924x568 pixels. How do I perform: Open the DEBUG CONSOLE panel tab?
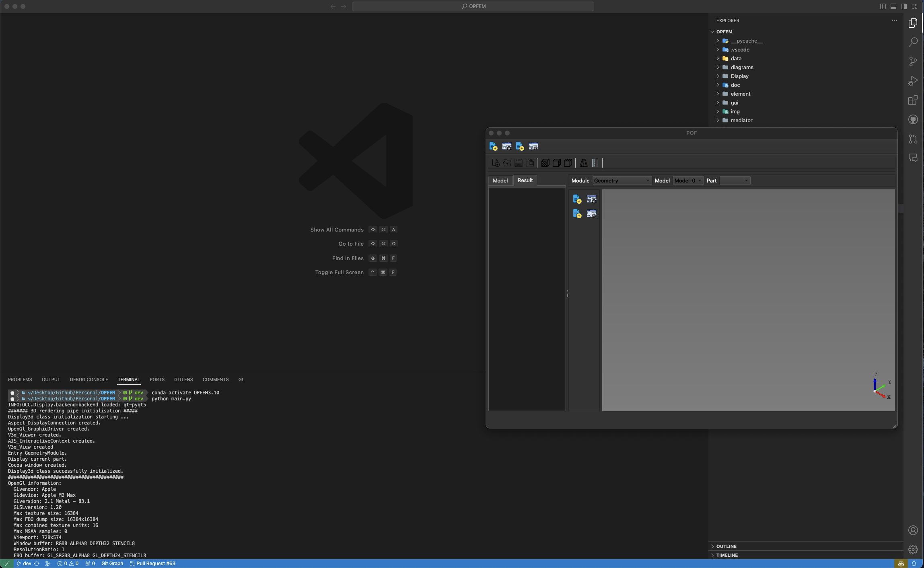(x=89, y=379)
